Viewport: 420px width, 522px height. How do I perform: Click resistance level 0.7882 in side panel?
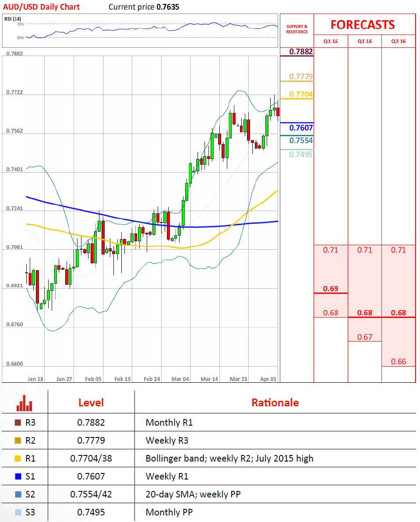[301, 52]
